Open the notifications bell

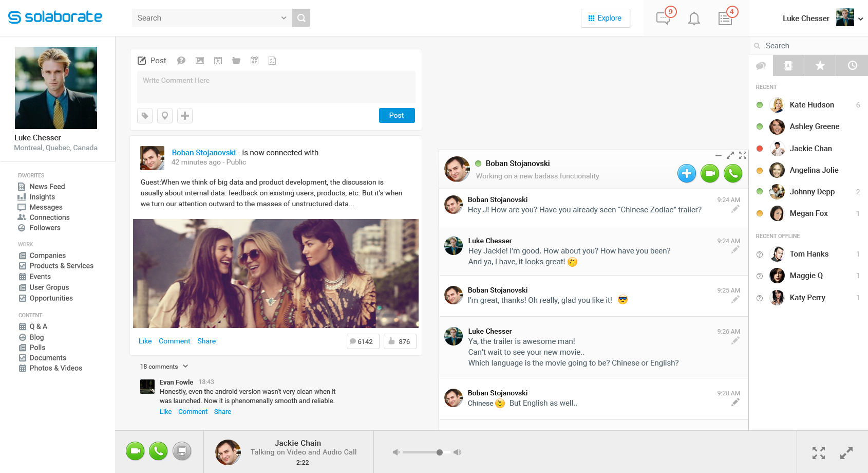[694, 19]
